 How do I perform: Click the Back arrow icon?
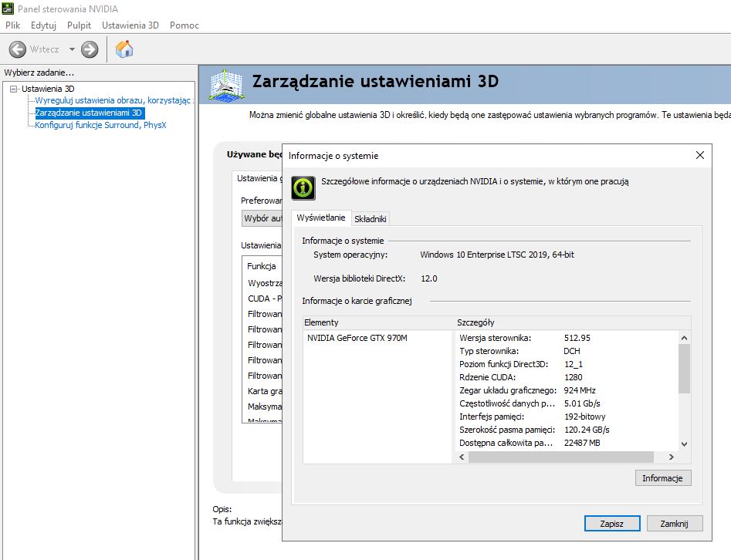pos(18,49)
